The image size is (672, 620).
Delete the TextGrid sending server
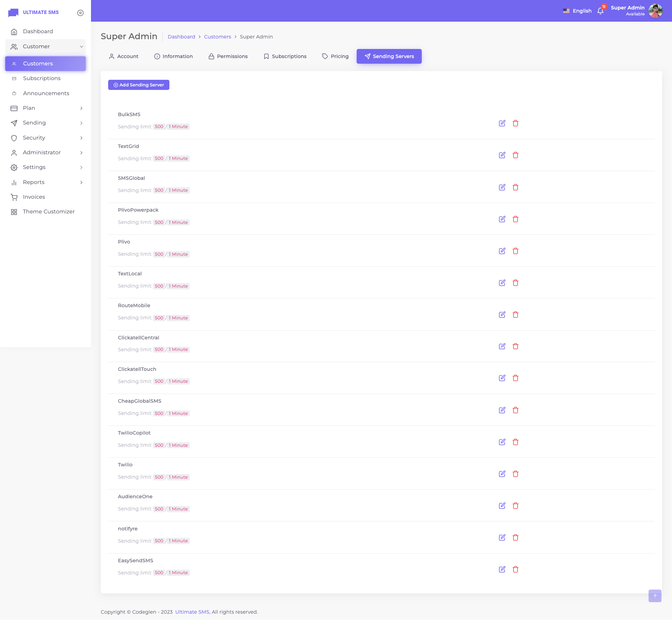(516, 155)
